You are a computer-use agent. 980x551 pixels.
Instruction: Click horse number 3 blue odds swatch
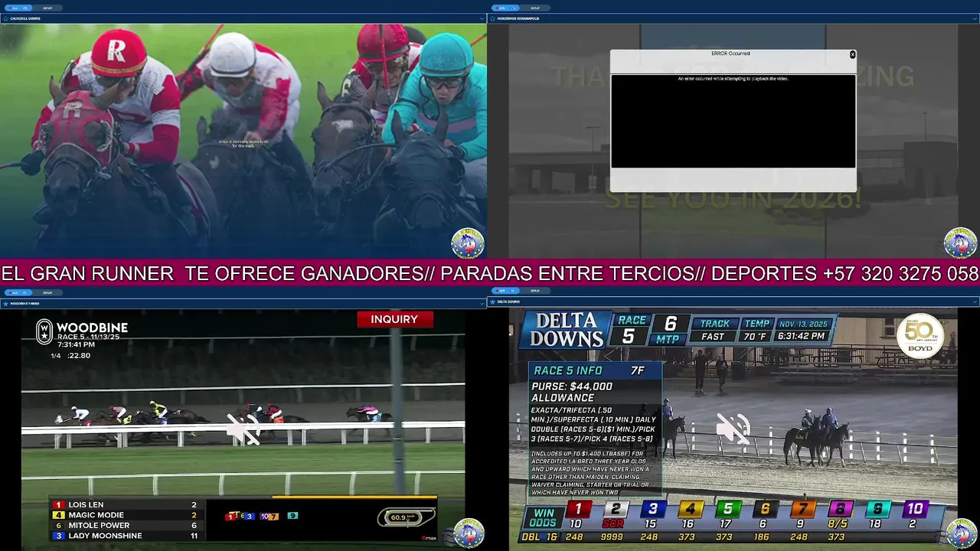pos(652,509)
